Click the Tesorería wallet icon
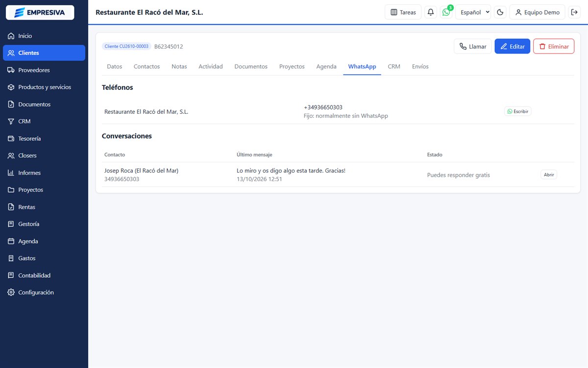The height and width of the screenshot is (368, 588). pyautogui.click(x=11, y=138)
